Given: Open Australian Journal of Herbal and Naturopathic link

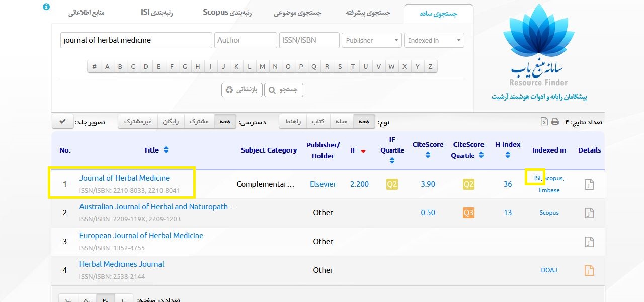Looking at the screenshot, I should [x=157, y=207].
